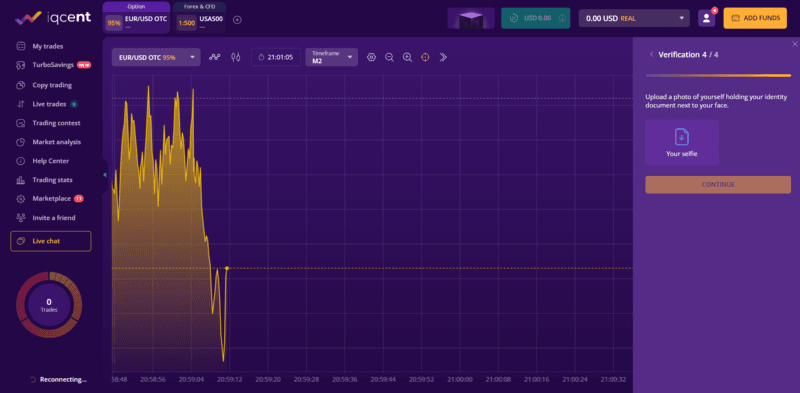
Task: Expand the 0.00 USD REAL account dropdown
Action: pos(634,18)
